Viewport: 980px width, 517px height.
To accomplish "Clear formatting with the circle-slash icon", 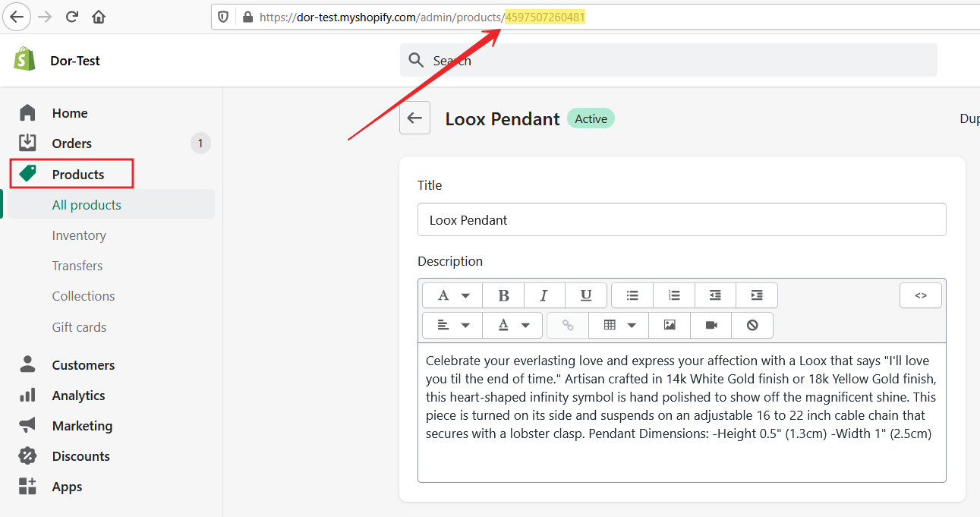I will pyautogui.click(x=752, y=325).
